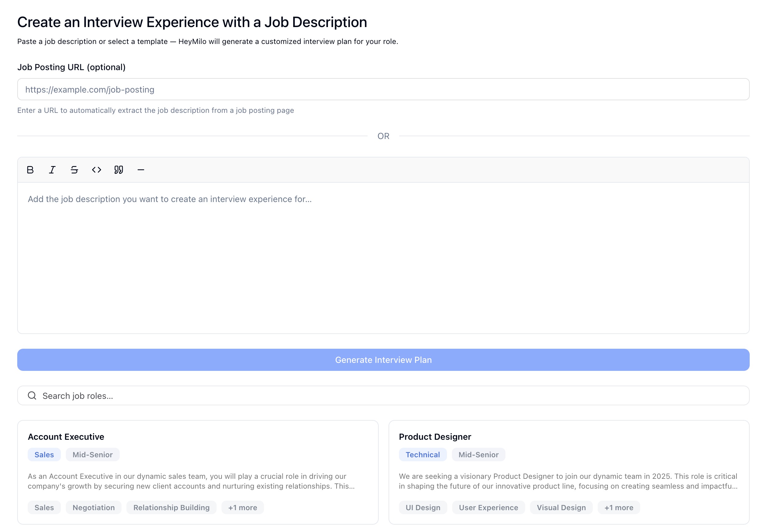766x532 pixels.
Task: Insert a horizontal rule divider
Action: (141, 170)
